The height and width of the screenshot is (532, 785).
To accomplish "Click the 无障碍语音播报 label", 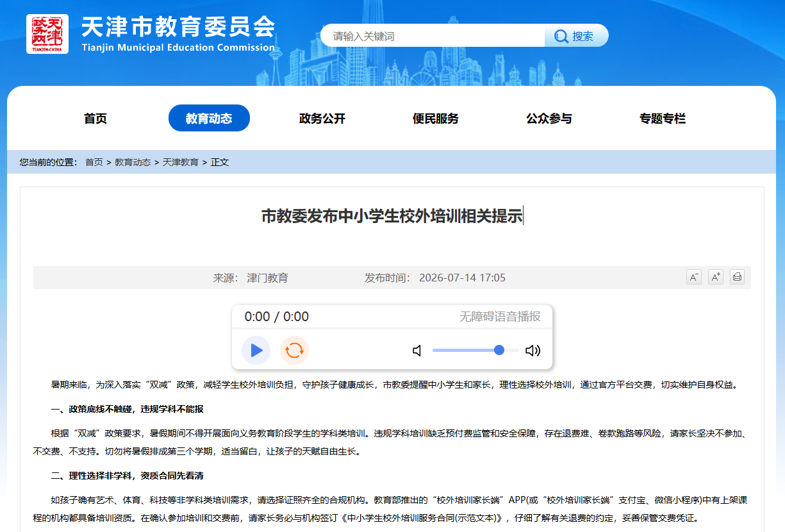I will pyautogui.click(x=500, y=317).
